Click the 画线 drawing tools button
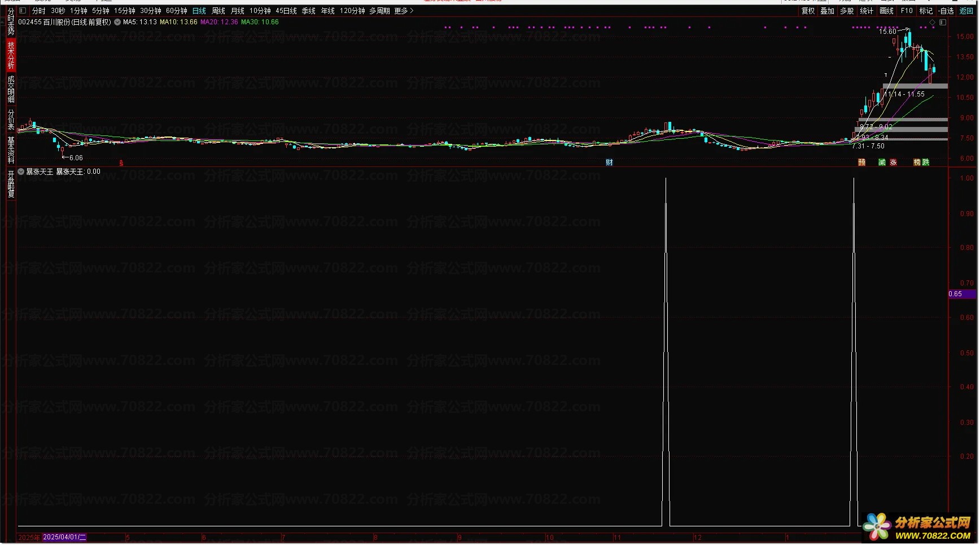 [887, 11]
